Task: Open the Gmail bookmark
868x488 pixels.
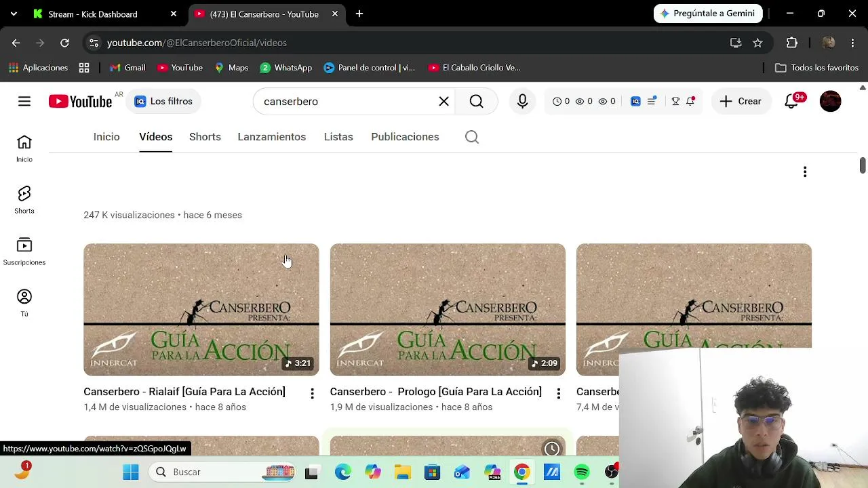Action: (x=127, y=68)
